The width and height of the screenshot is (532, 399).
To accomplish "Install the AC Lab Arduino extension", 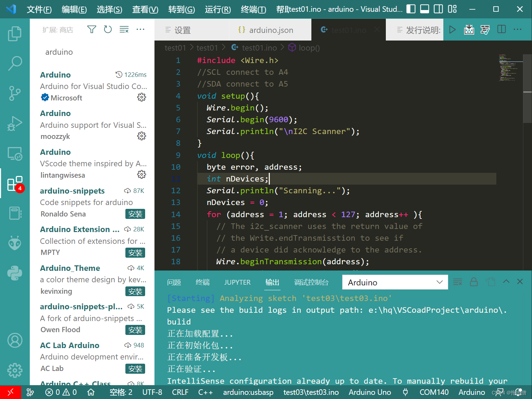I will click(135, 369).
